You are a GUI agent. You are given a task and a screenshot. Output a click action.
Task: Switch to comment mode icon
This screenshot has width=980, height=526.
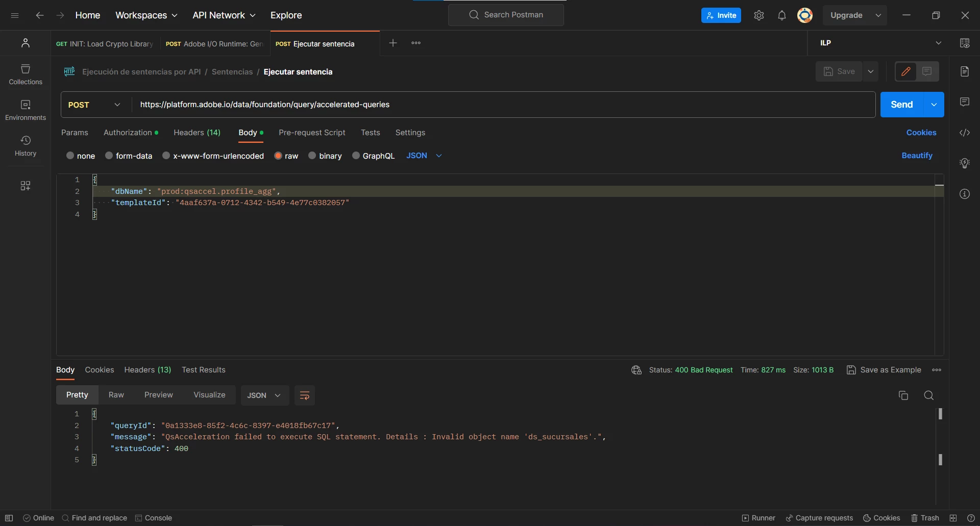[927, 71]
